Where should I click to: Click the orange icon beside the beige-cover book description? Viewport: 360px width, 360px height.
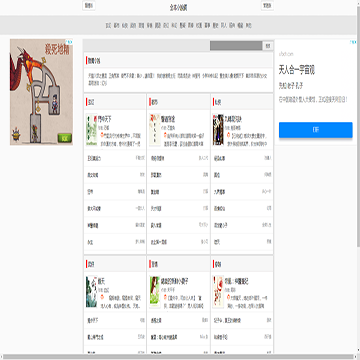(165, 136)
